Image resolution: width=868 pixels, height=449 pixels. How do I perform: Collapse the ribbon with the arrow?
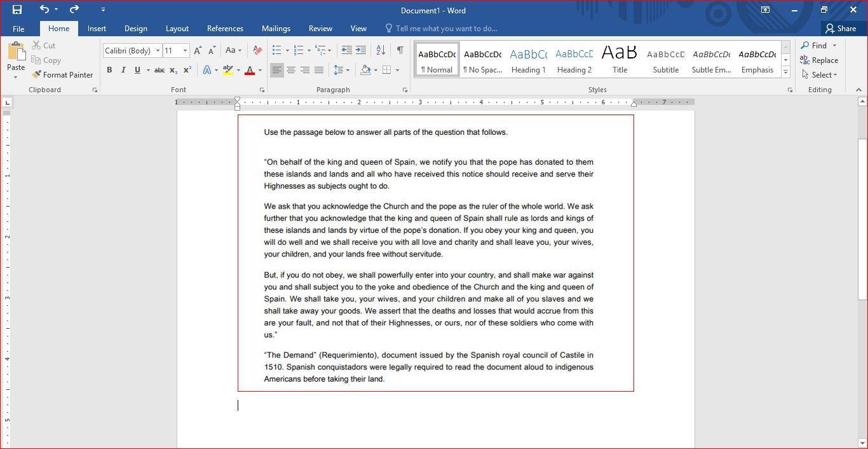[x=860, y=90]
